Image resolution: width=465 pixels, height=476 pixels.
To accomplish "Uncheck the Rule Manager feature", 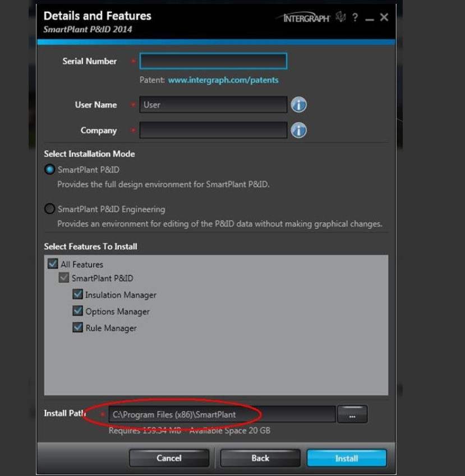I will click(x=77, y=327).
